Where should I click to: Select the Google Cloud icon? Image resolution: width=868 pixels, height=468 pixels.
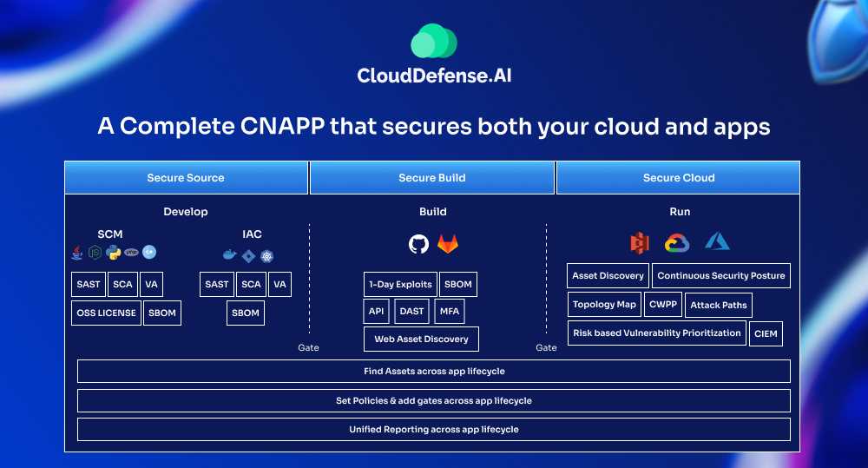[677, 243]
